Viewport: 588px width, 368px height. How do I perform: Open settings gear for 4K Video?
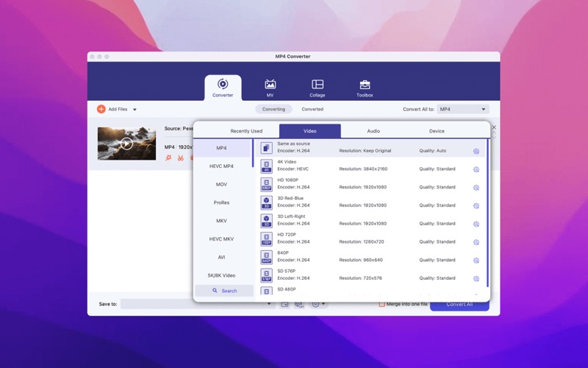pyautogui.click(x=476, y=169)
